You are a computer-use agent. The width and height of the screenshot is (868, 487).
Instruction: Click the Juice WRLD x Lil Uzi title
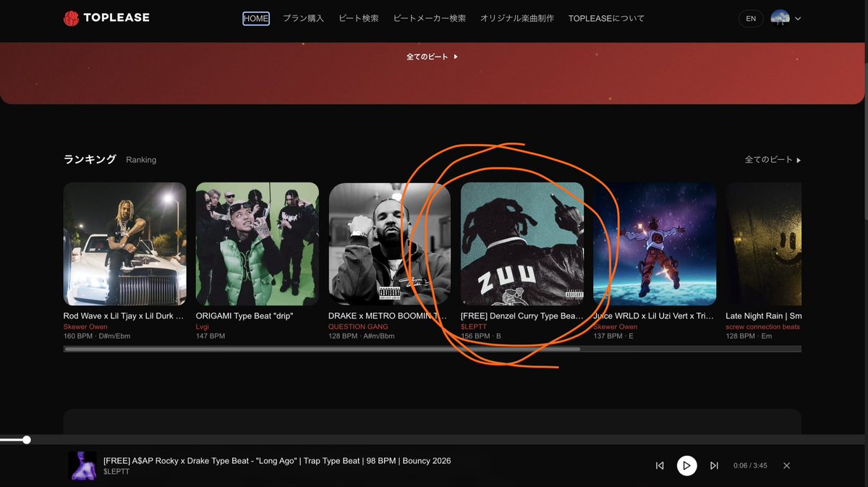pos(654,316)
